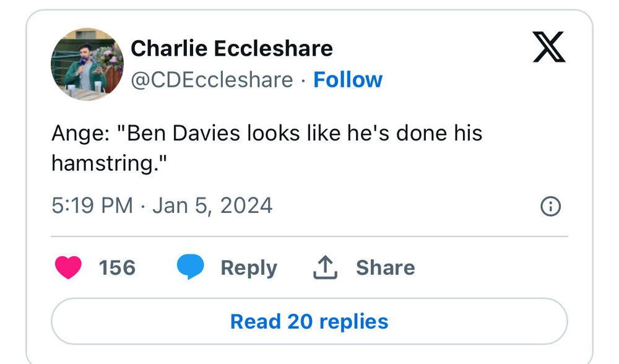Screen dimensions: 619x364
Task: Click the Reply text label
Action: click(249, 267)
